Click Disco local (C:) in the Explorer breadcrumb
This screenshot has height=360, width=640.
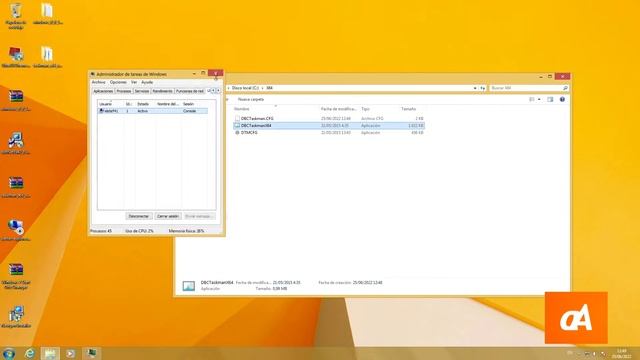245,88
